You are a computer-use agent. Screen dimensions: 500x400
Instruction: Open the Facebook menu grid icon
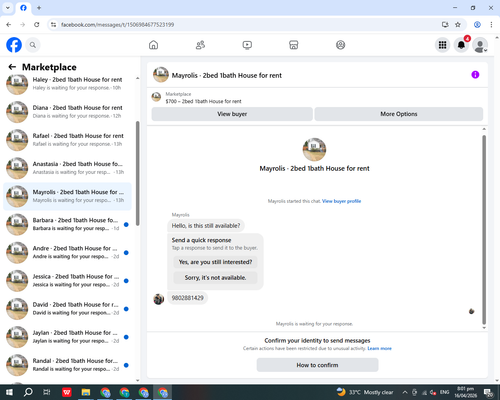(x=442, y=45)
